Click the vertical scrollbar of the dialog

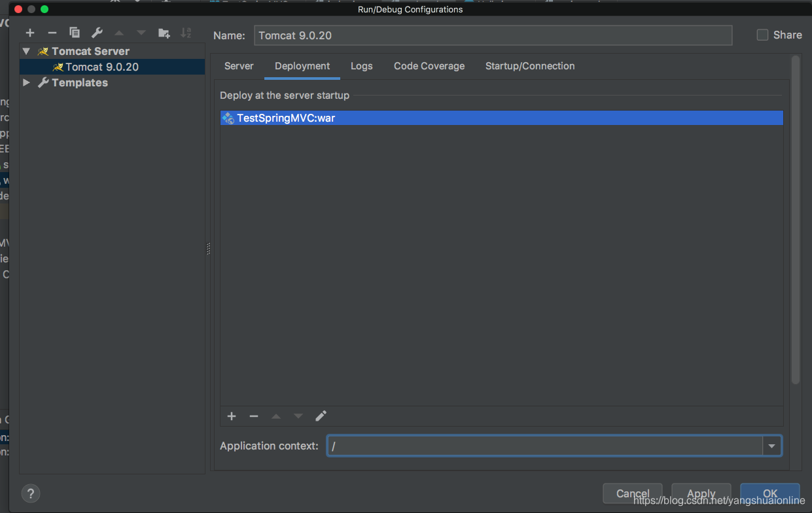point(796,219)
